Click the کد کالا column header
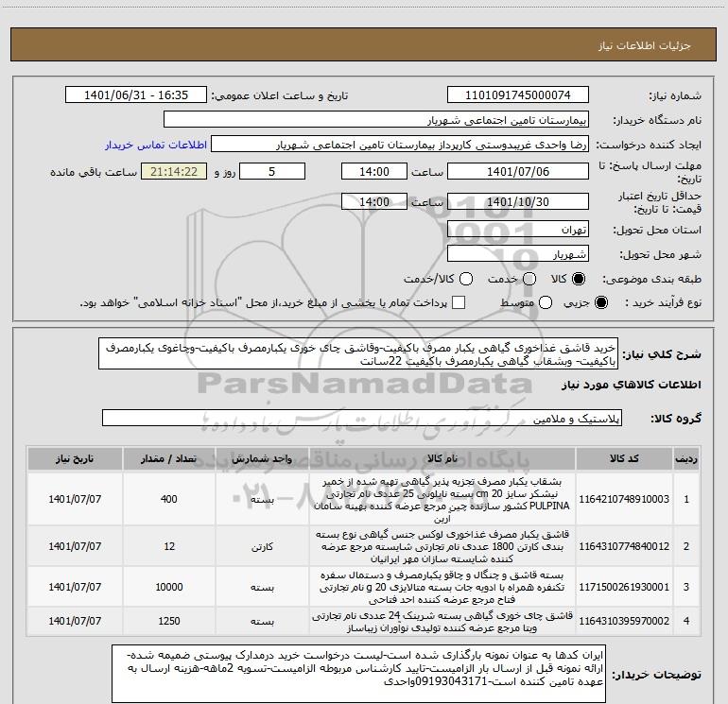 coord(624,459)
